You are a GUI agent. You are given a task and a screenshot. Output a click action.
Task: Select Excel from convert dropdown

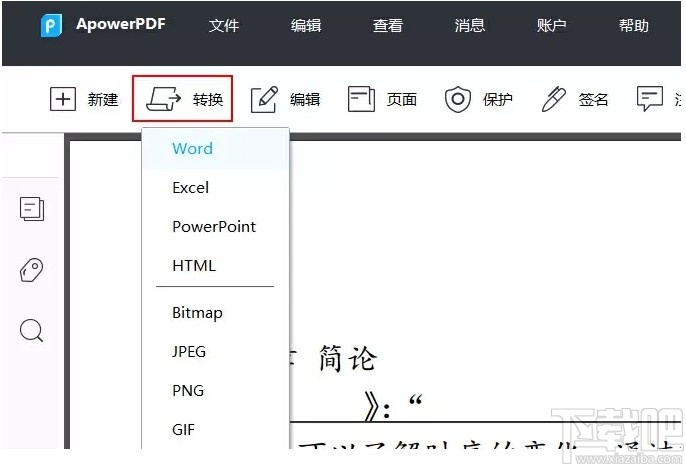pos(215,188)
